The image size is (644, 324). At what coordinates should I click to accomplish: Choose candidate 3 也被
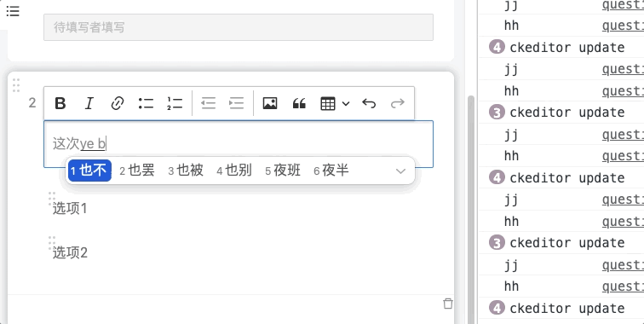(186, 171)
